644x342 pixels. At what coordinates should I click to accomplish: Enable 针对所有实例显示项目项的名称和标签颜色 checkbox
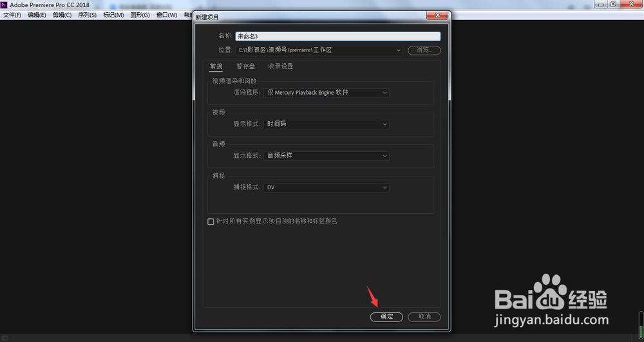[211, 222]
